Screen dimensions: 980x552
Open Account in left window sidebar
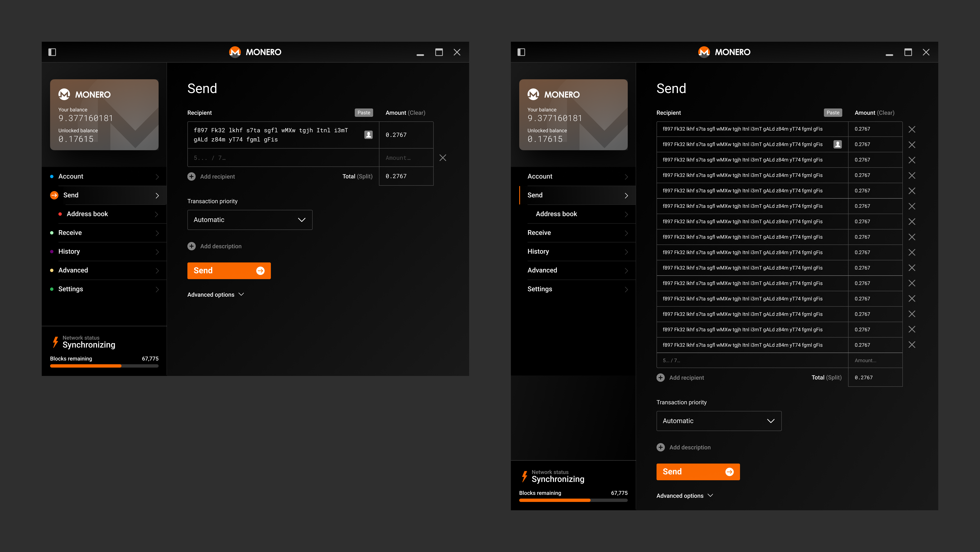tap(104, 176)
